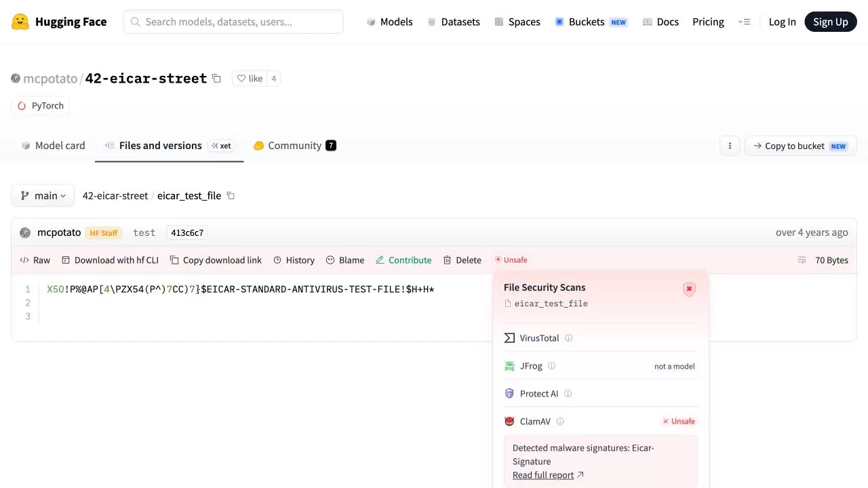Copy the model name with the copy icon

pyautogui.click(x=216, y=79)
